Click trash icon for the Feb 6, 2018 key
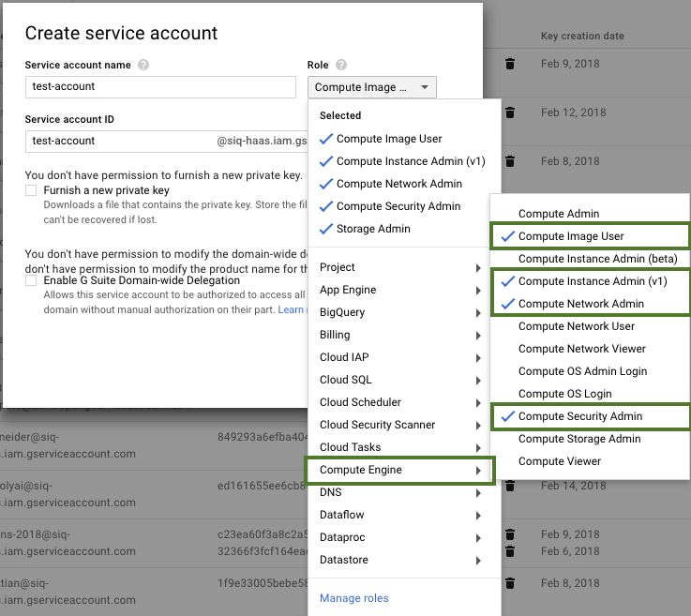691x616 pixels. point(510,551)
